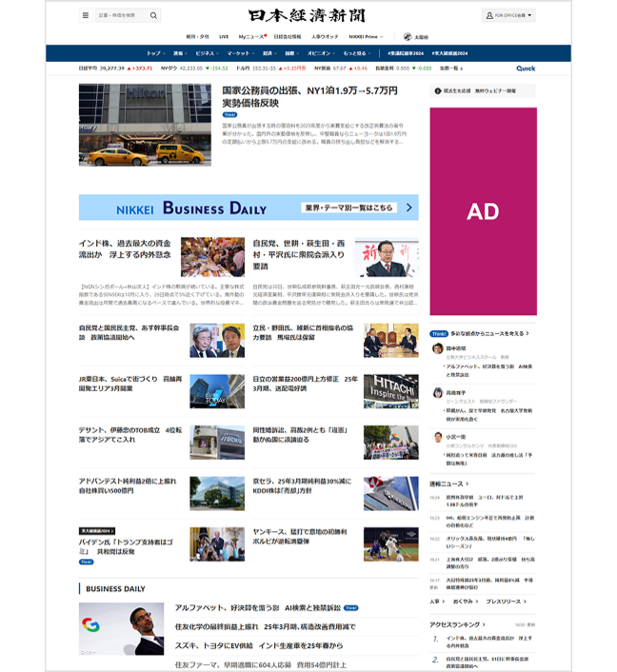Click the blue Think! badge under the top headline
617x672 pixels.
[229, 115]
